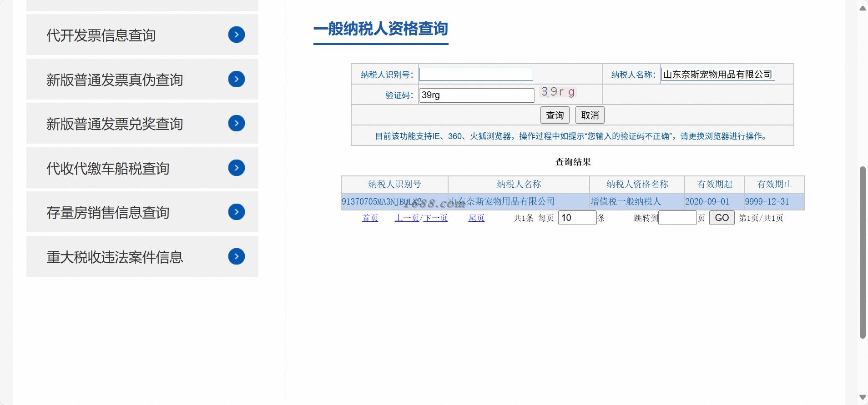Go to 上一页 in pagination
The image size is (868, 405).
407,218
